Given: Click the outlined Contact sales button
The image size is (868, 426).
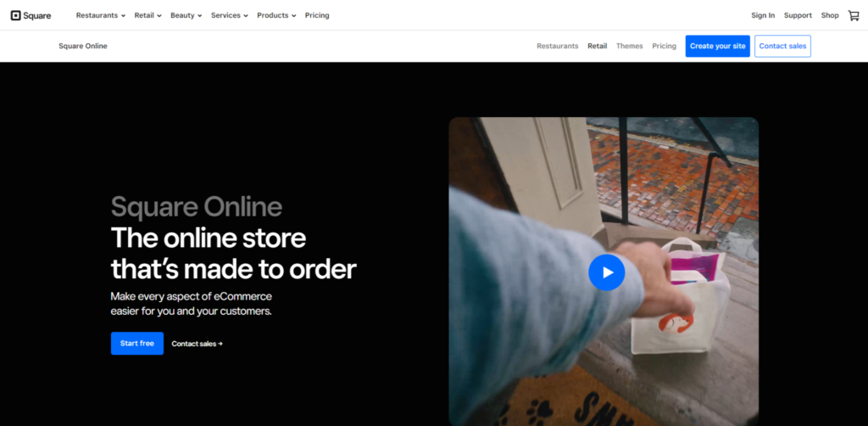Looking at the screenshot, I should pos(782,46).
